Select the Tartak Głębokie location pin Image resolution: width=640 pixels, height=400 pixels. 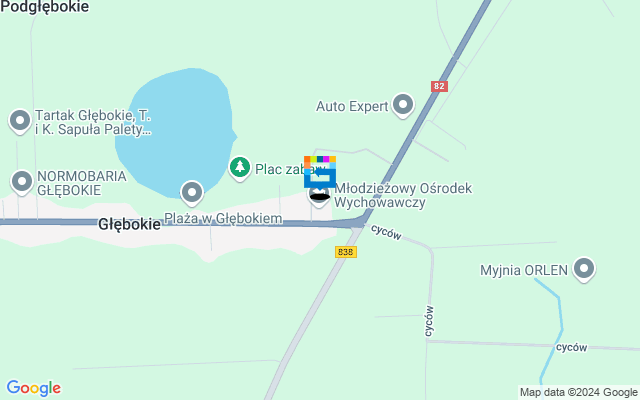pos(20,121)
